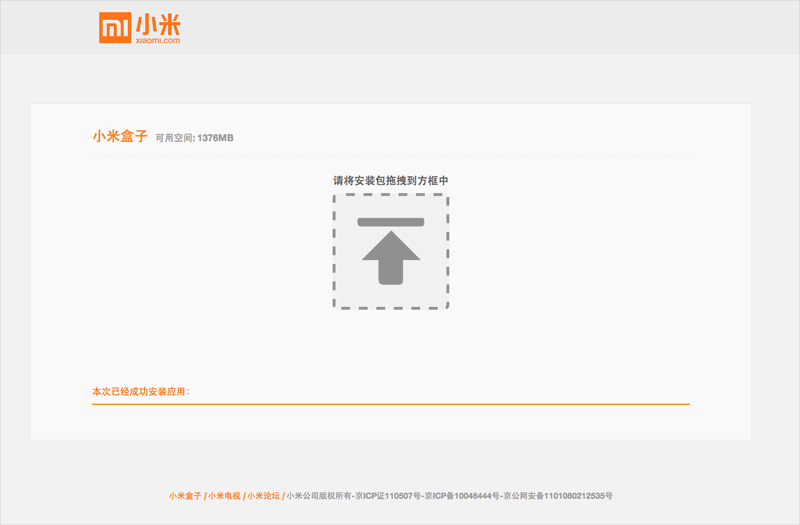Click the gray bar above upload arrow

point(391,222)
